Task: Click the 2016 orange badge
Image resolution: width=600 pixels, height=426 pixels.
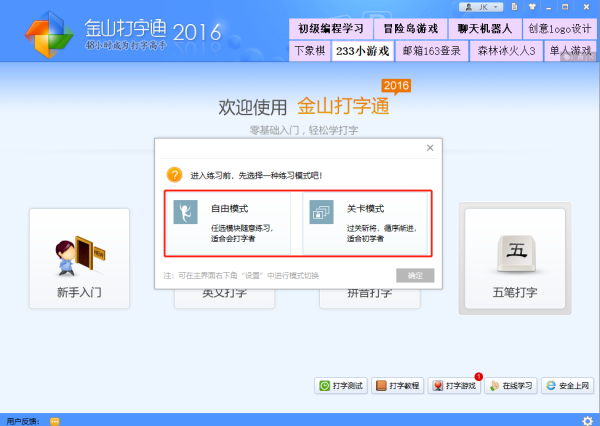Action: tap(396, 86)
